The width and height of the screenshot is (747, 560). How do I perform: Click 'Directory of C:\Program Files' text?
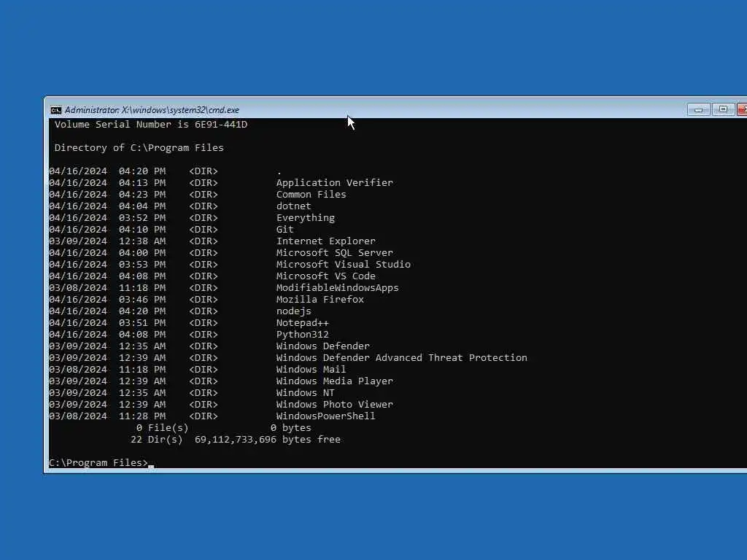click(139, 147)
